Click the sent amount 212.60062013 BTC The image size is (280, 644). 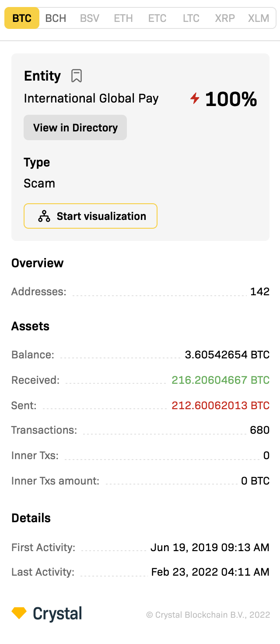220,405
